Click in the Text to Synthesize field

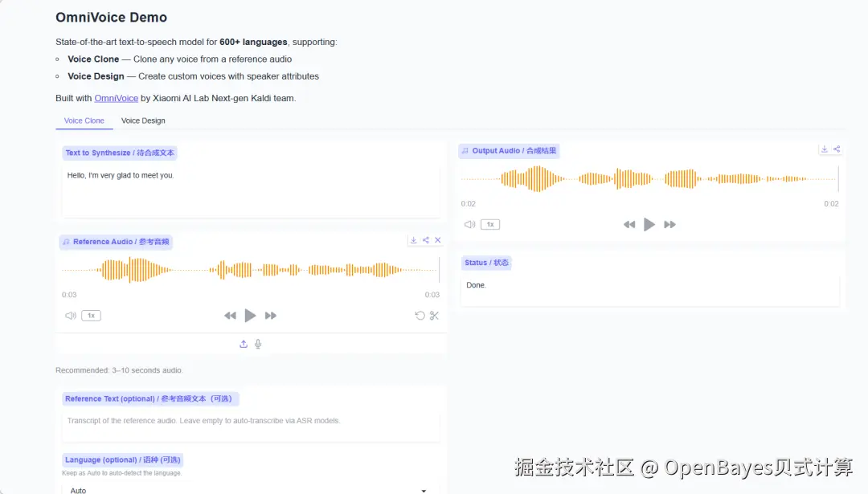pyautogui.click(x=251, y=191)
